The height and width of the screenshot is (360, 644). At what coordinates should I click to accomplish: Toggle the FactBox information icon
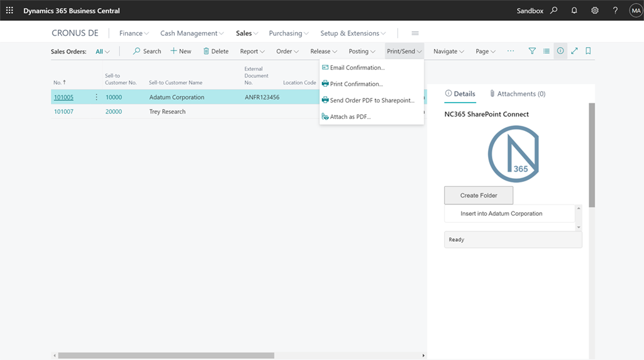(560, 51)
